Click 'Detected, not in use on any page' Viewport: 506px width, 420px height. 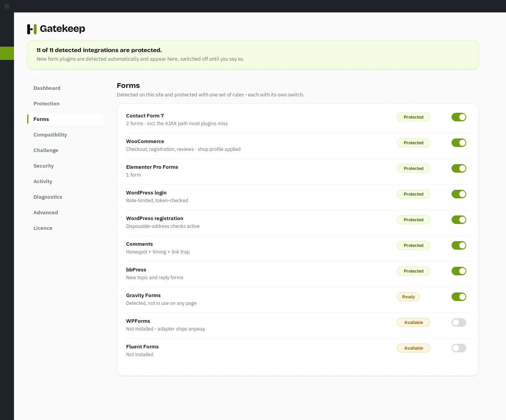coord(161,303)
